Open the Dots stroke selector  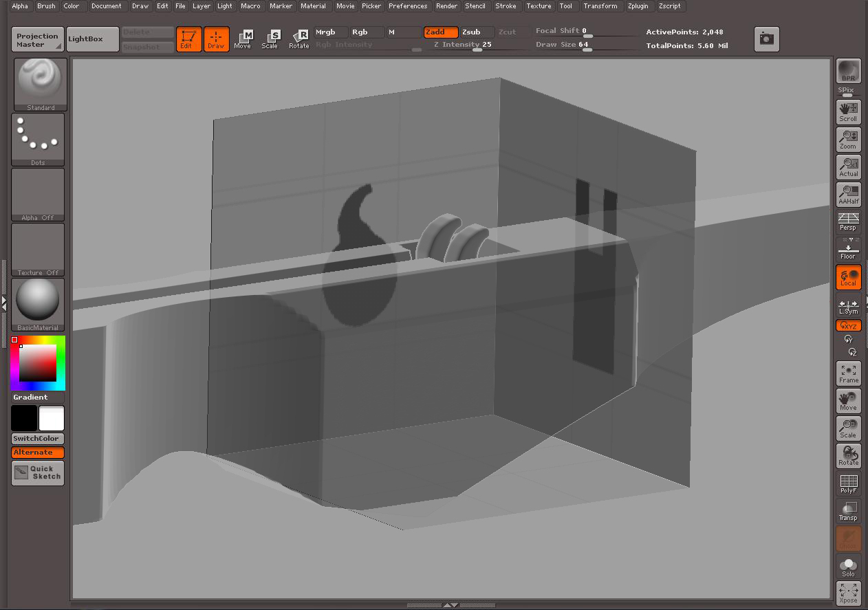click(38, 139)
